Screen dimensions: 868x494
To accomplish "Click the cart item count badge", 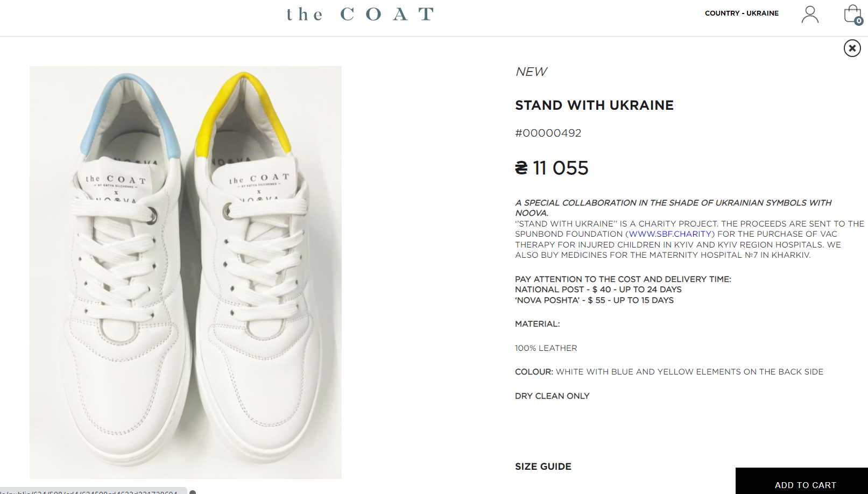I will pos(859,21).
